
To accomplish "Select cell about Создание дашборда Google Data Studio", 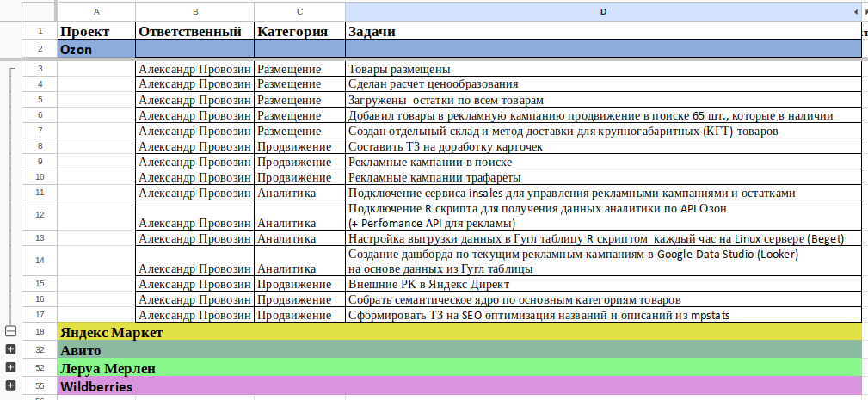I will pos(603,262).
